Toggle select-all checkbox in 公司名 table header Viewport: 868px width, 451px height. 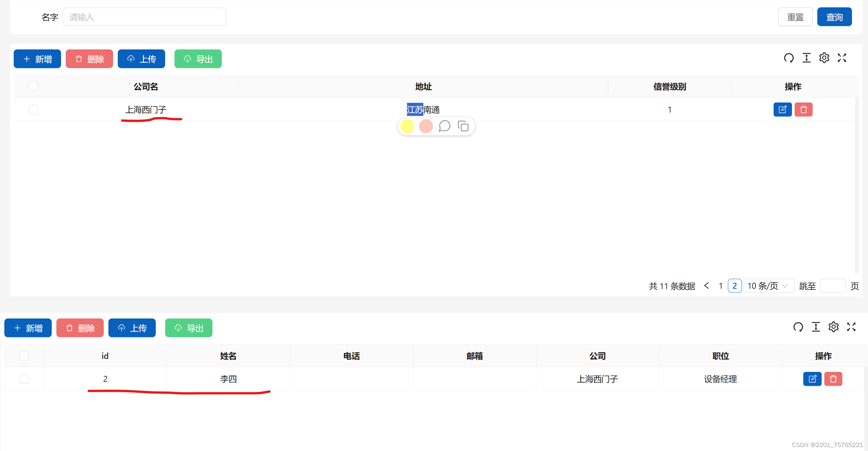(33, 86)
